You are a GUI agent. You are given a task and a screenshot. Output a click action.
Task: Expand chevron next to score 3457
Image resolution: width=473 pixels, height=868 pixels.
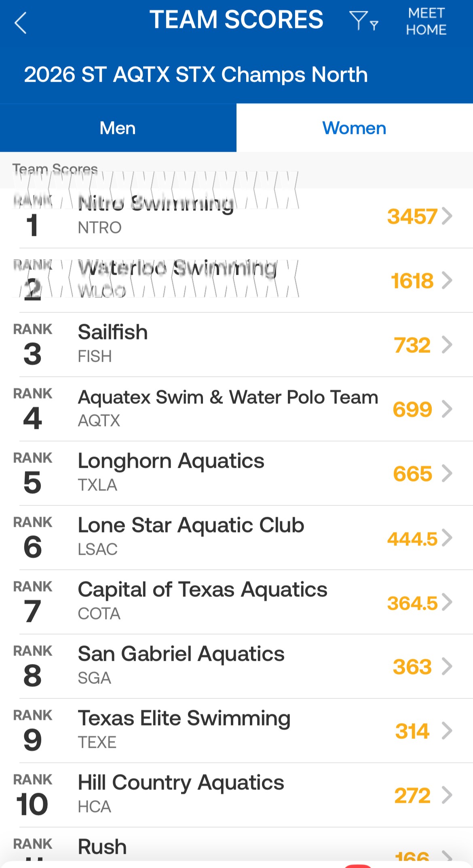(447, 216)
